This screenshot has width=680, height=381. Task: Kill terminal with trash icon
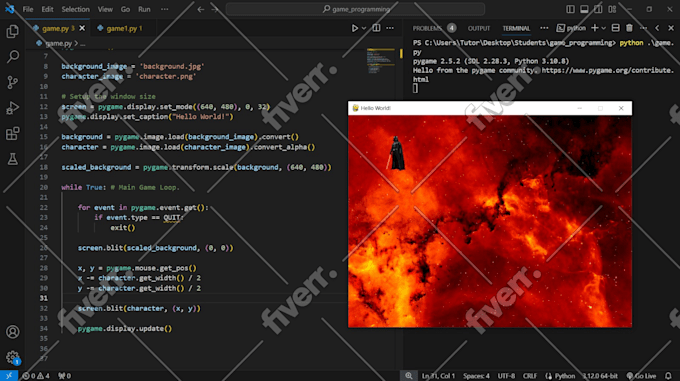[x=629, y=28]
